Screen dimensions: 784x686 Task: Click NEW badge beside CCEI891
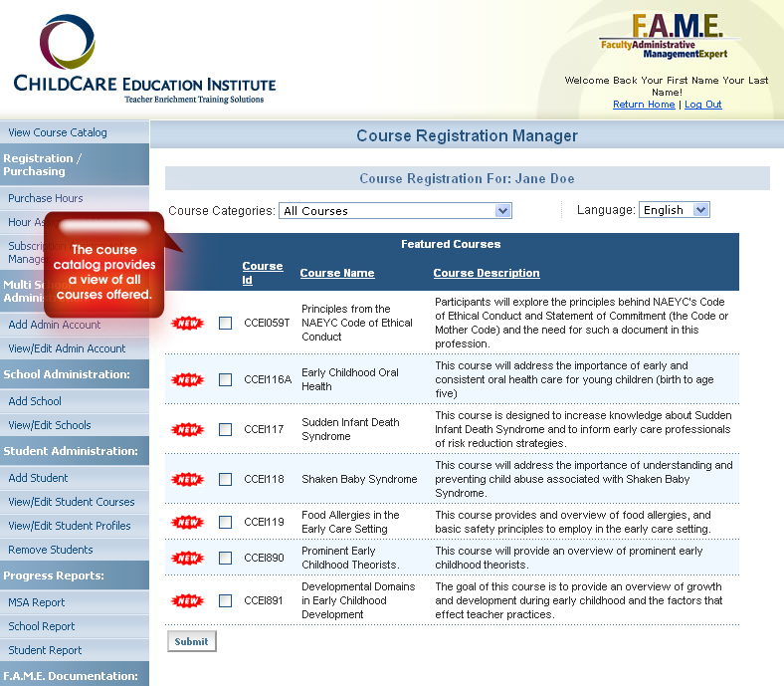tap(187, 600)
